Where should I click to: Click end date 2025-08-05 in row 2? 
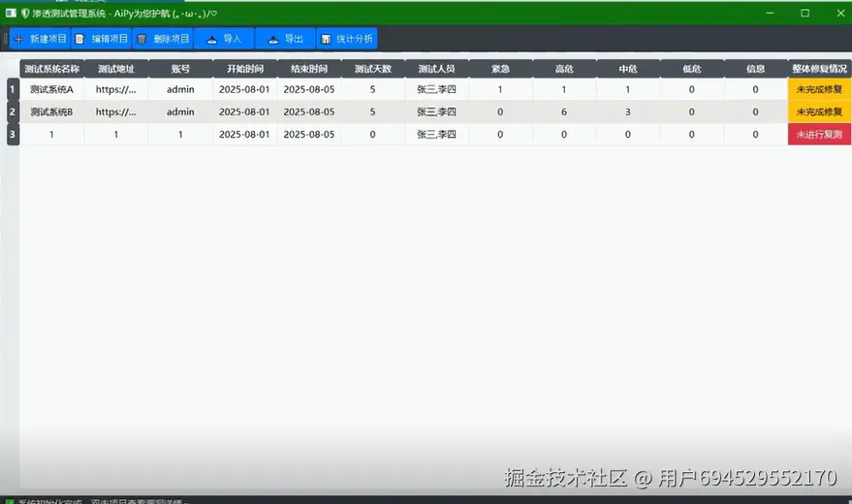coord(308,111)
